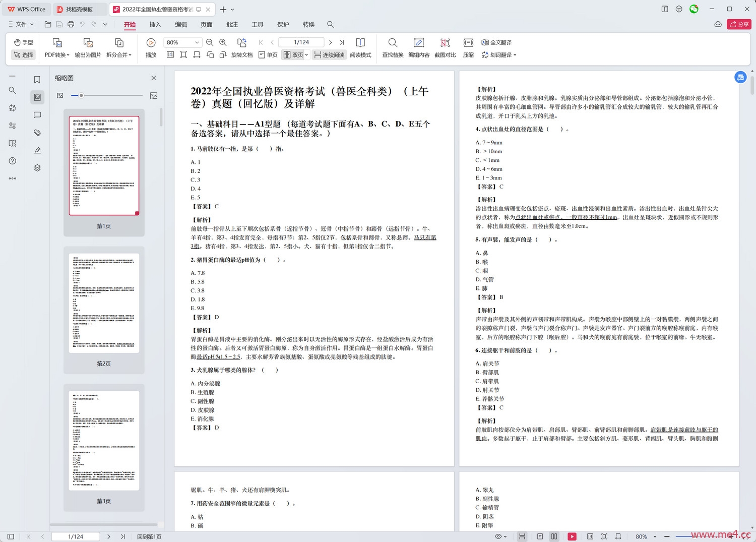The width and height of the screenshot is (756, 542).
Task: Open the 批注 ribbon tab
Action: coord(232,24)
